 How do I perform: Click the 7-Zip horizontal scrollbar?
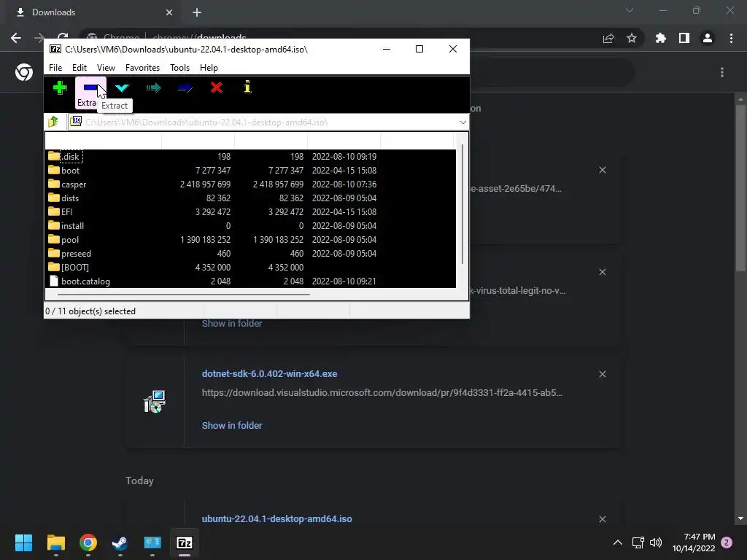[x=183, y=295]
